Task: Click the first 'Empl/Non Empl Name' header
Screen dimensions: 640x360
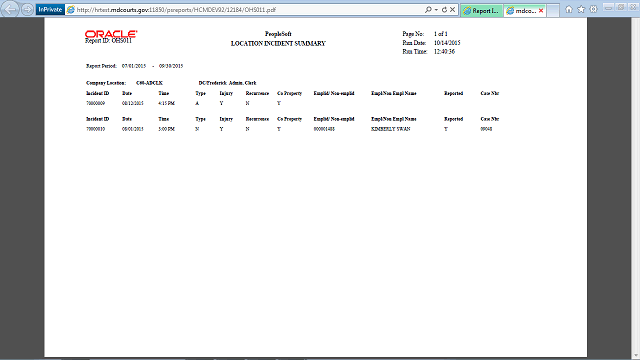Action: pos(393,93)
